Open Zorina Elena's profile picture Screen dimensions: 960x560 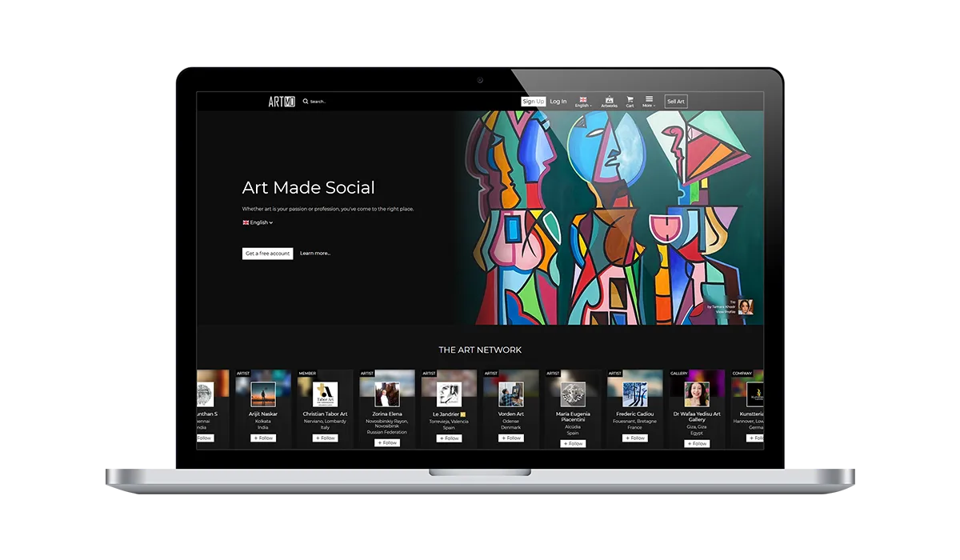387,394
